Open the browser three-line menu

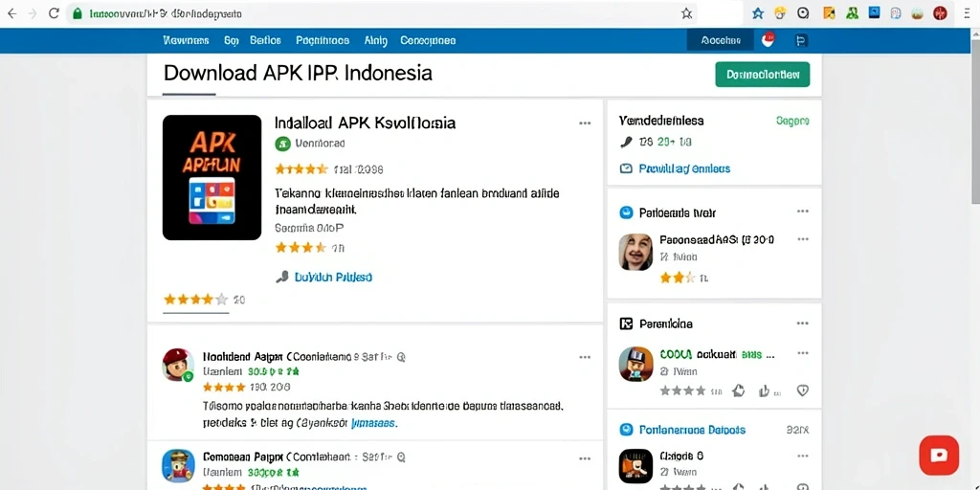point(968,13)
